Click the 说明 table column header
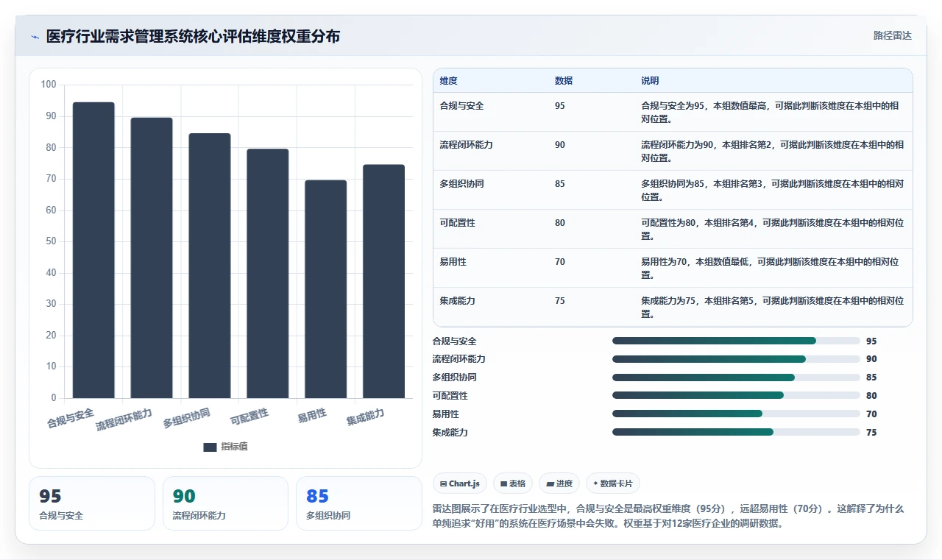Image resolution: width=942 pixels, height=560 pixels. point(650,80)
